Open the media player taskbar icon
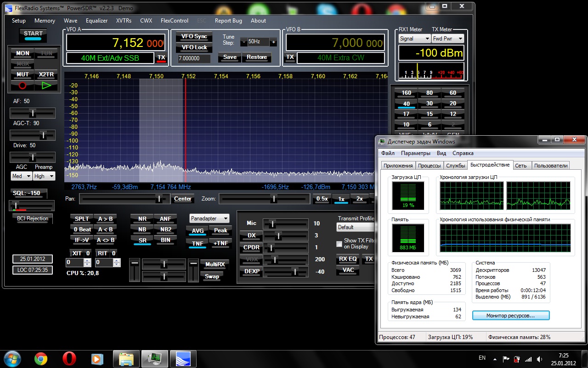 [97, 359]
